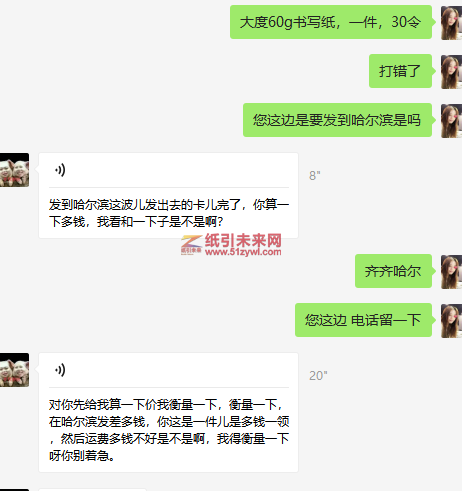Click pig avatar beside the 20-second voice message
The image size is (462, 491).
pyautogui.click(x=14, y=370)
